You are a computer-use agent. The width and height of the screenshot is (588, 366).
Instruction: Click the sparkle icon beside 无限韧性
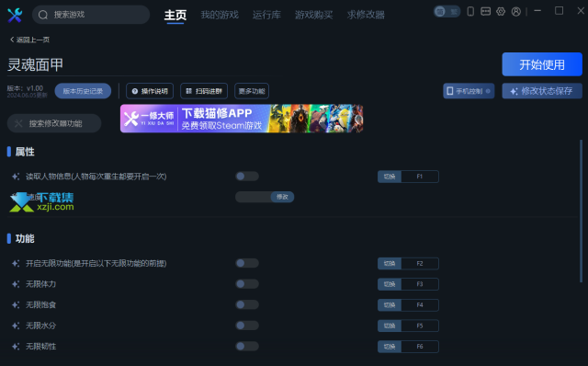(16, 347)
